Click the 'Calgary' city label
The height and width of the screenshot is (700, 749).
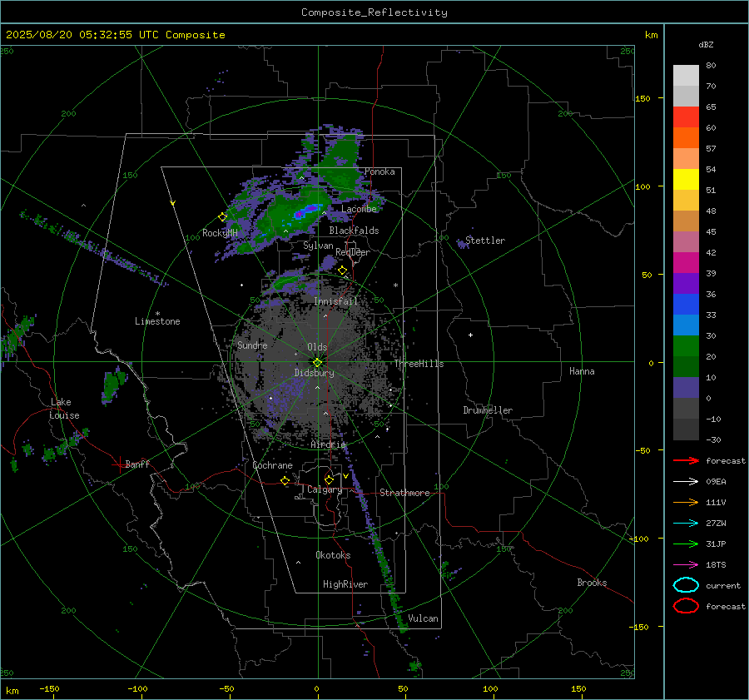point(325,489)
